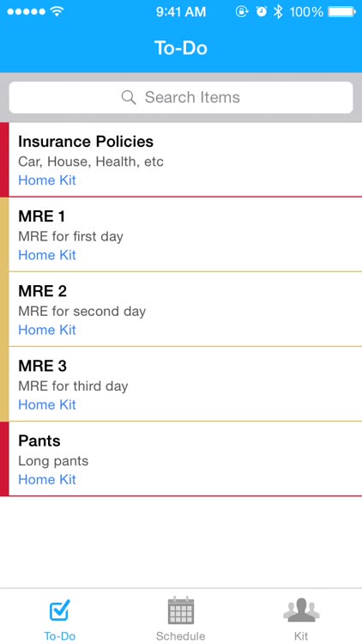Tap the alarm clock status icon

pos(261,11)
